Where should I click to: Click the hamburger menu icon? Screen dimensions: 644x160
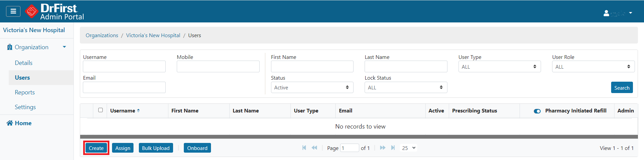[x=13, y=11]
